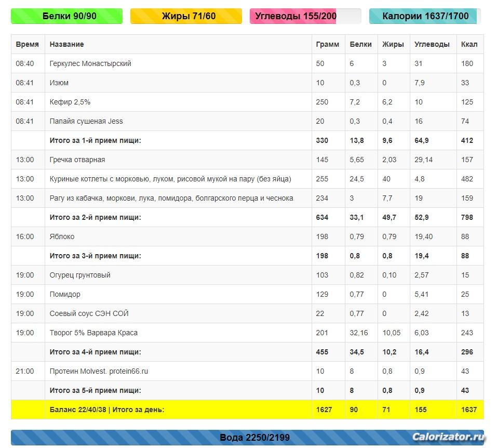The image size is (497, 448).
Task: Click the Углеводы 155/200 progress bar
Action: 305,16
